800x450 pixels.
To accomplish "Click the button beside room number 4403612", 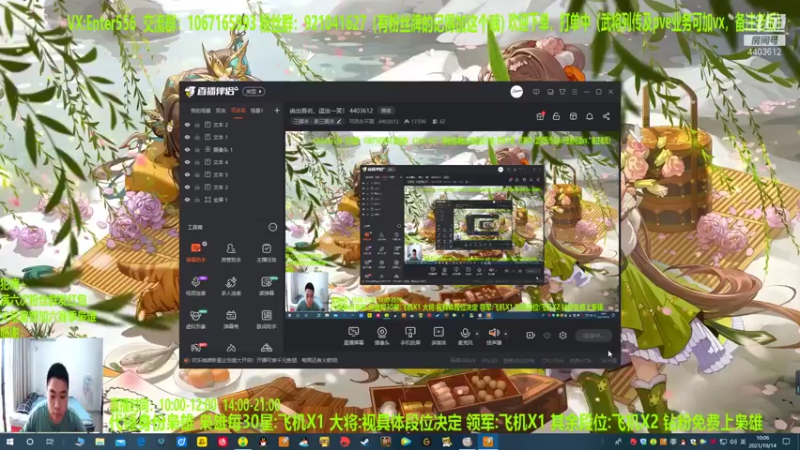I will (x=386, y=111).
